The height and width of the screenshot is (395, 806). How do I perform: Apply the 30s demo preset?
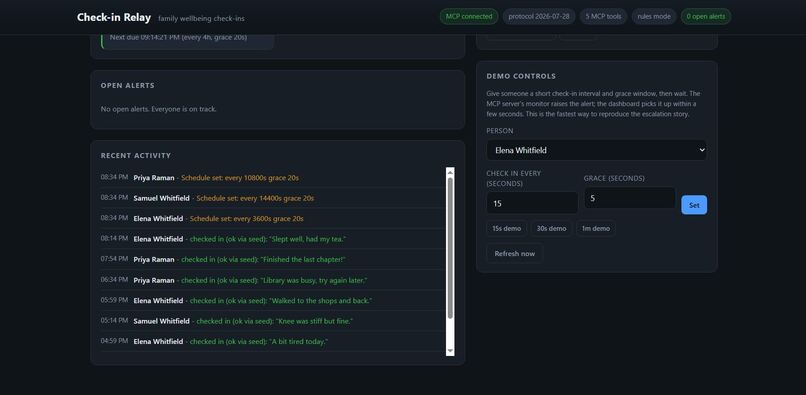[x=551, y=228]
